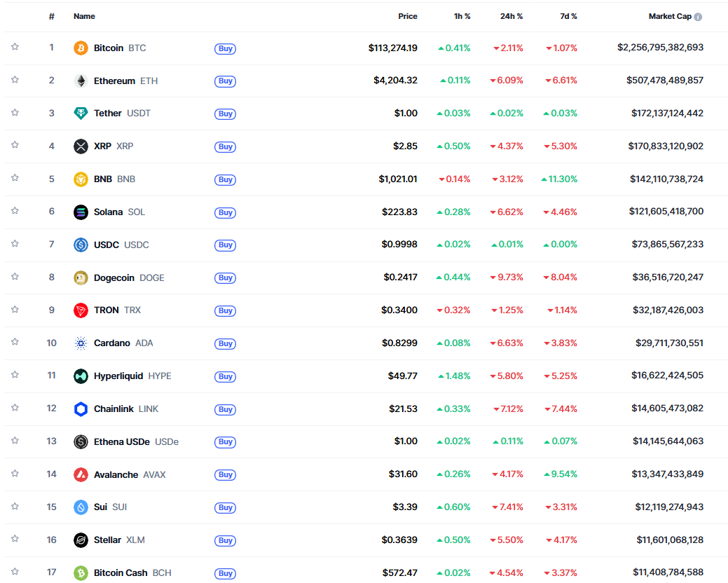
Task: Sort by the Price column header
Action: (x=408, y=16)
